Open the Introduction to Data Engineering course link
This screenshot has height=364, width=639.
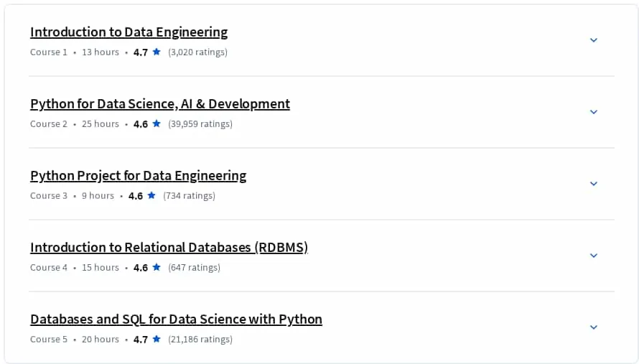tap(129, 32)
